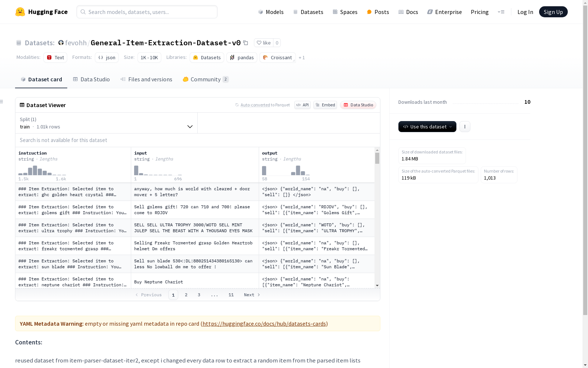Click the Embed button in Dataset Viewer
This screenshot has height=368, width=588.
(325, 105)
